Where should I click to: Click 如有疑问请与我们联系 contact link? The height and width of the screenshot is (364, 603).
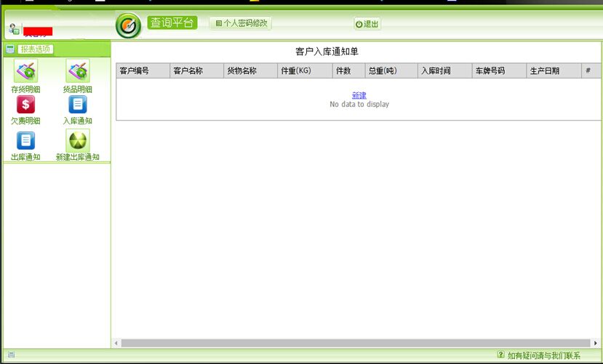point(543,355)
